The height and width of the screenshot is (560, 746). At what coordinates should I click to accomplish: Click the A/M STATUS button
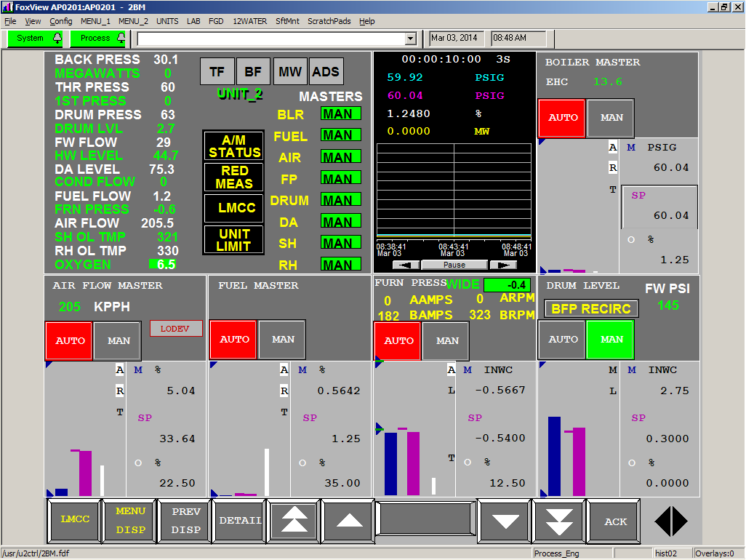point(234,146)
